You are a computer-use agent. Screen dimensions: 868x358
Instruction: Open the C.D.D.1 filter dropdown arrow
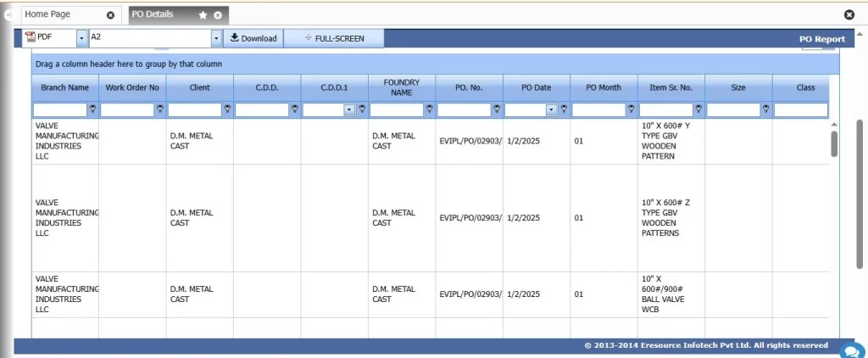(349, 109)
